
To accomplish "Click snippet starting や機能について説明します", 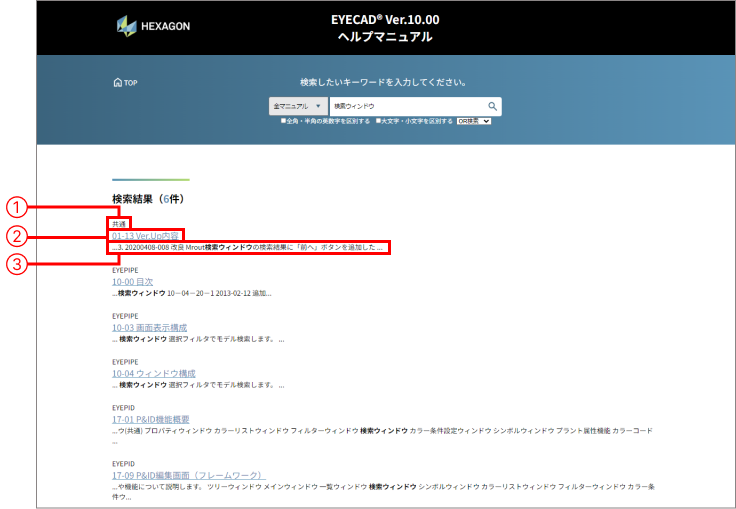I will tap(383, 491).
